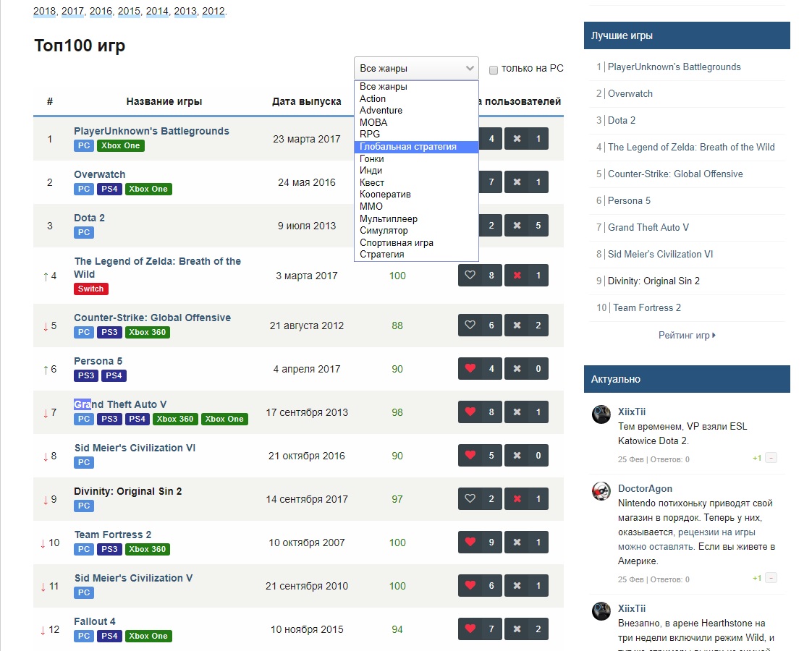Open PlayerUnknown's Battlegrounds game page in table
Viewport: 812px width, 651px height.
click(151, 131)
